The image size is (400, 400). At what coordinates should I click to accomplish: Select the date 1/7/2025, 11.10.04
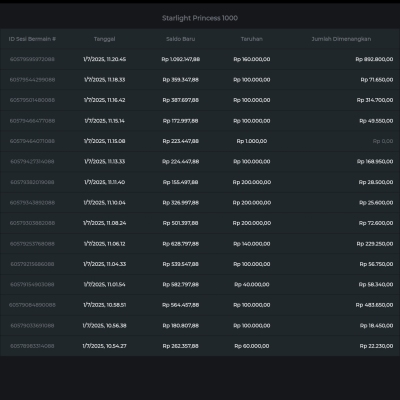coord(104,203)
